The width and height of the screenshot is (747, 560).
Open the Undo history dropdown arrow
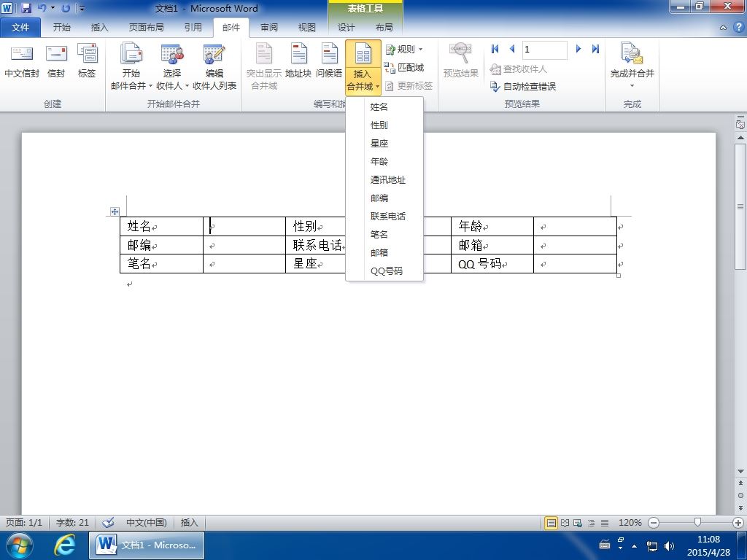coord(53,8)
